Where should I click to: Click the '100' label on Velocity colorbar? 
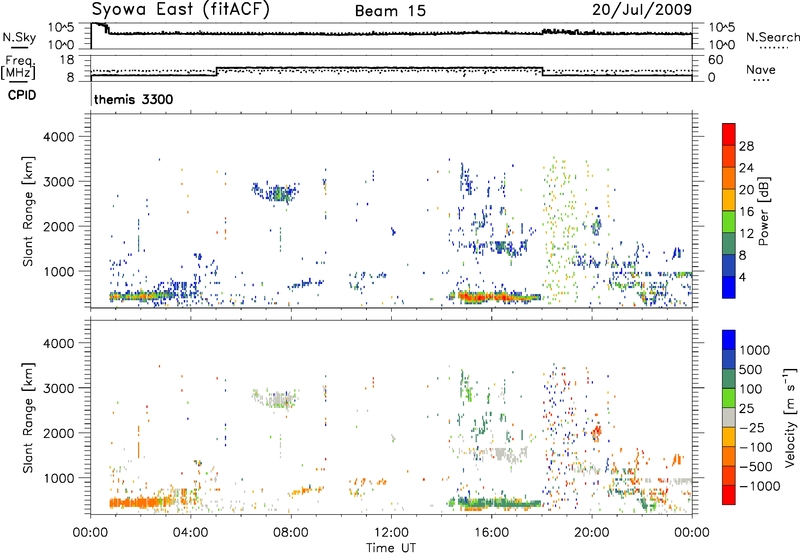tap(751, 389)
